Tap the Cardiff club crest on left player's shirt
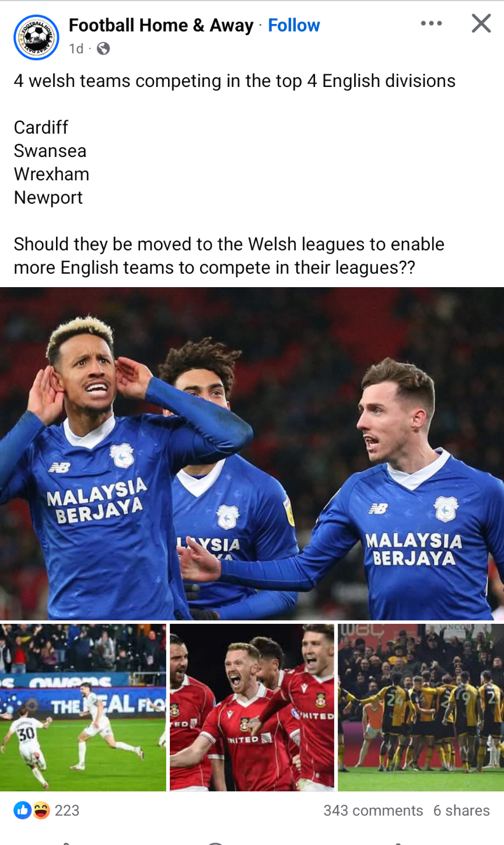Viewport: 504px width, 845px height. coord(122,456)
